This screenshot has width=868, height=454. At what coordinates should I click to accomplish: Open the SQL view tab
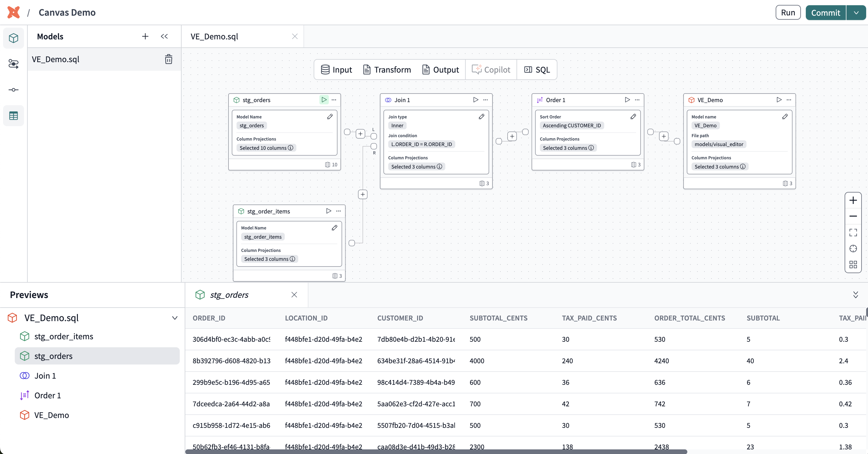536,70
